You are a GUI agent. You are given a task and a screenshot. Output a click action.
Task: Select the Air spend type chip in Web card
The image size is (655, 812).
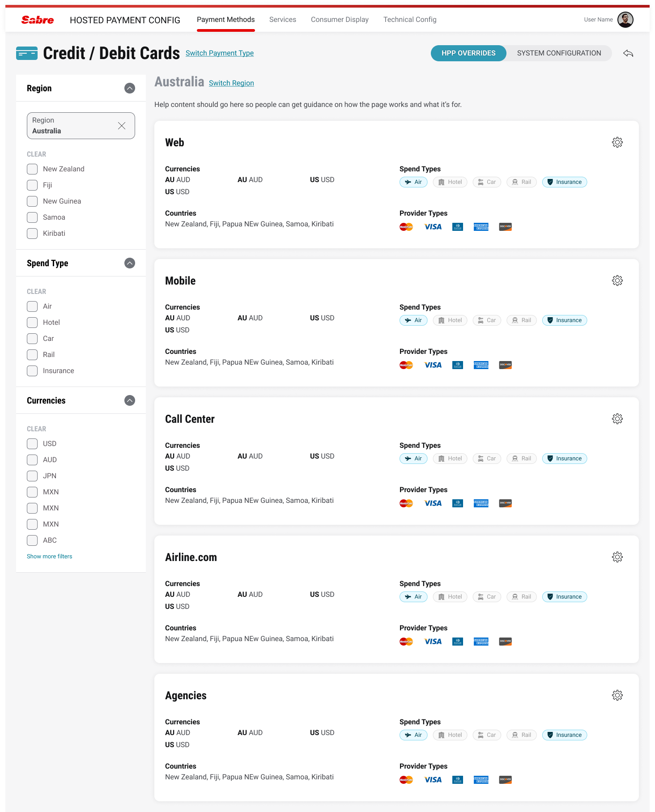pos(413,182)
